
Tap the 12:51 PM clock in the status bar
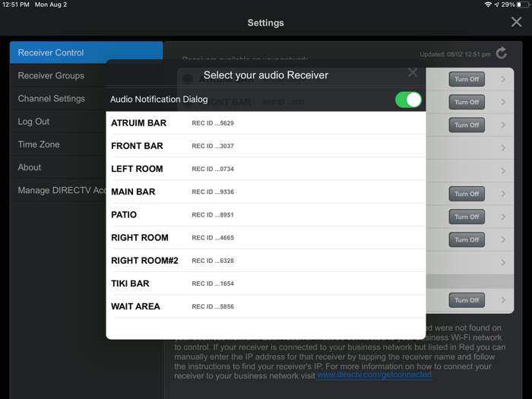point(16,5)
